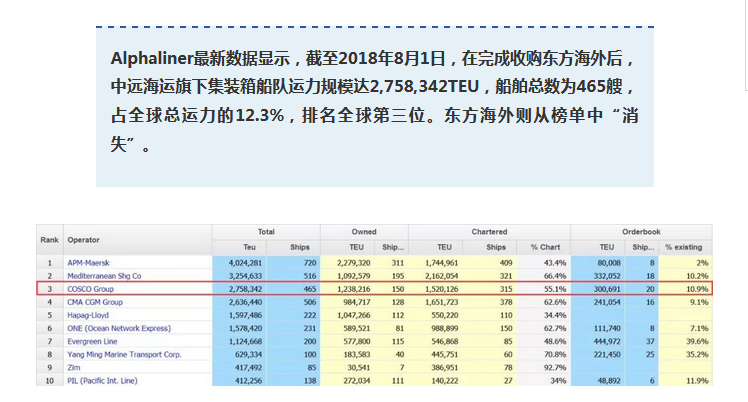748x402 pixels.
Task: Open the CMA CGM Group entry
Action: click(98, 301)
